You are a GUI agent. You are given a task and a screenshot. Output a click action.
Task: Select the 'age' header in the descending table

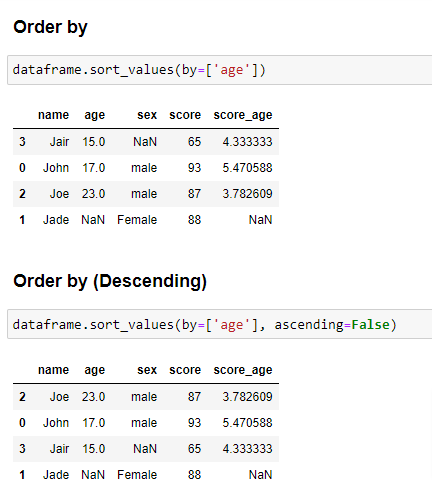[x=94, y=370]
